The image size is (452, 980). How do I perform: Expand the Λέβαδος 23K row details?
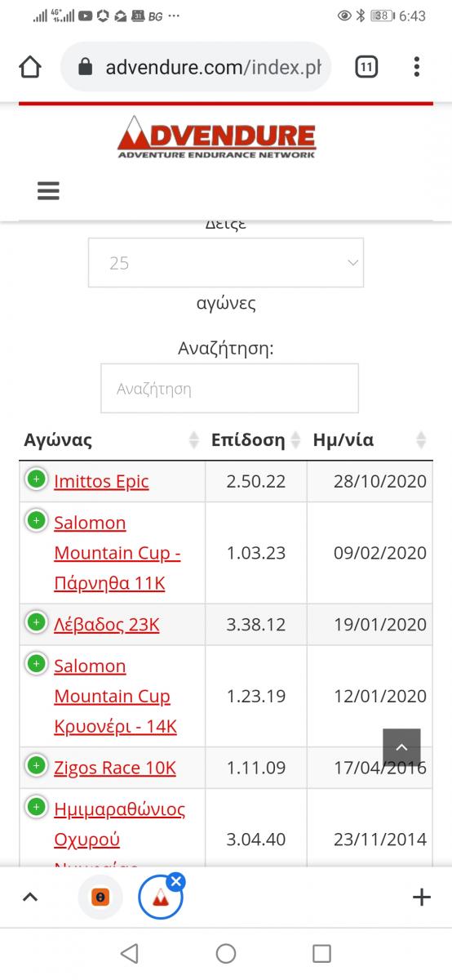(36, 622)
